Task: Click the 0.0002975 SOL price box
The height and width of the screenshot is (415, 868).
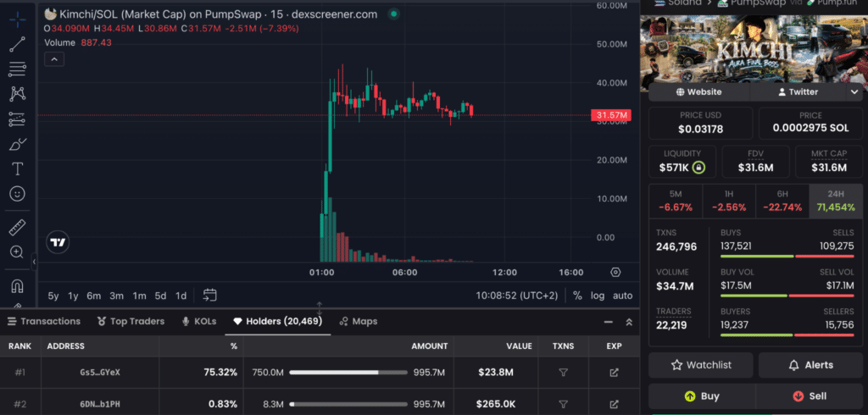Action: [810, 123]
